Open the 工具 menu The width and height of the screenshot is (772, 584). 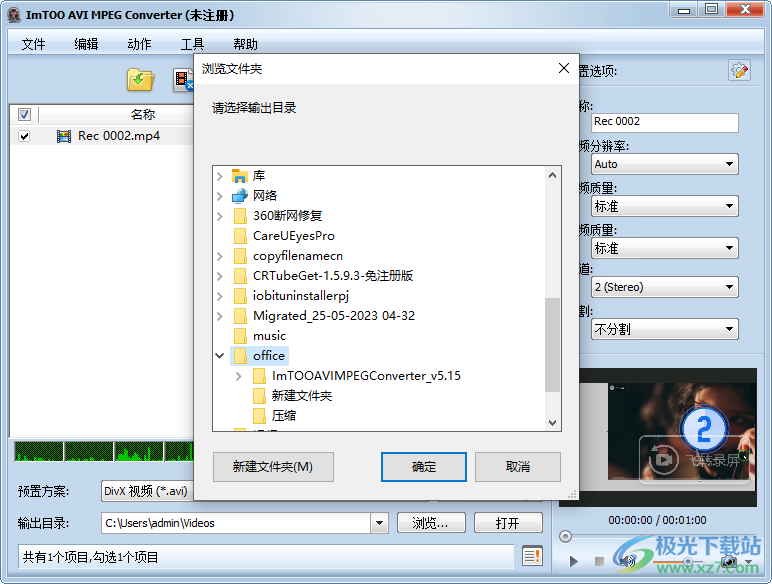(x=192, y=44)
